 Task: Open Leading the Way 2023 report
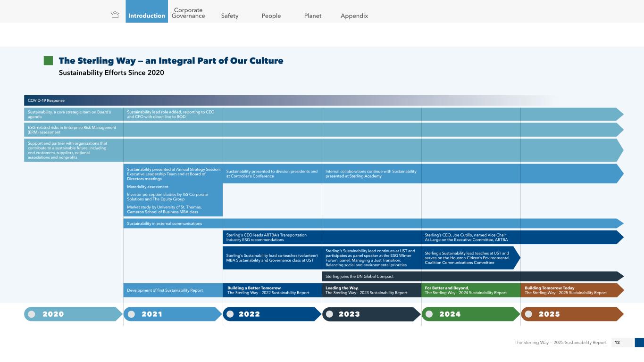(367, 290)
